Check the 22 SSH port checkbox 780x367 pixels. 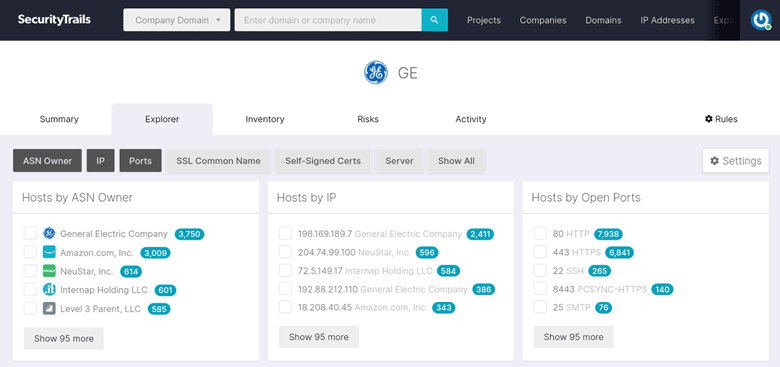click(540, 271)
